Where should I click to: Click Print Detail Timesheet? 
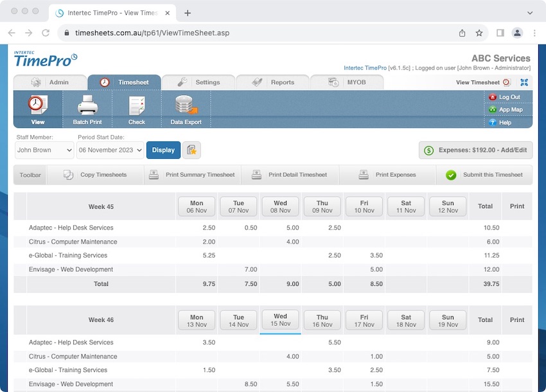pyautogui.click(x=290, y=175)
